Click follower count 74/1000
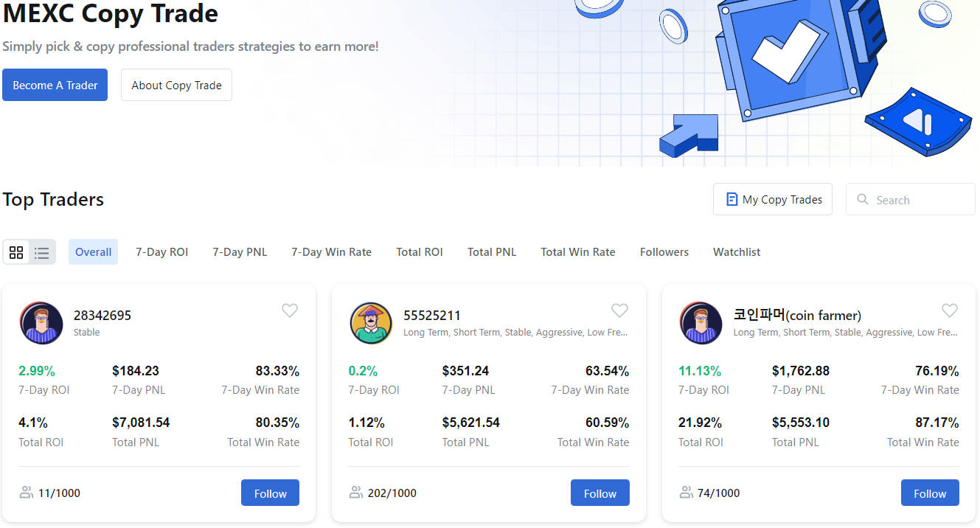 [x=719, y=493]
